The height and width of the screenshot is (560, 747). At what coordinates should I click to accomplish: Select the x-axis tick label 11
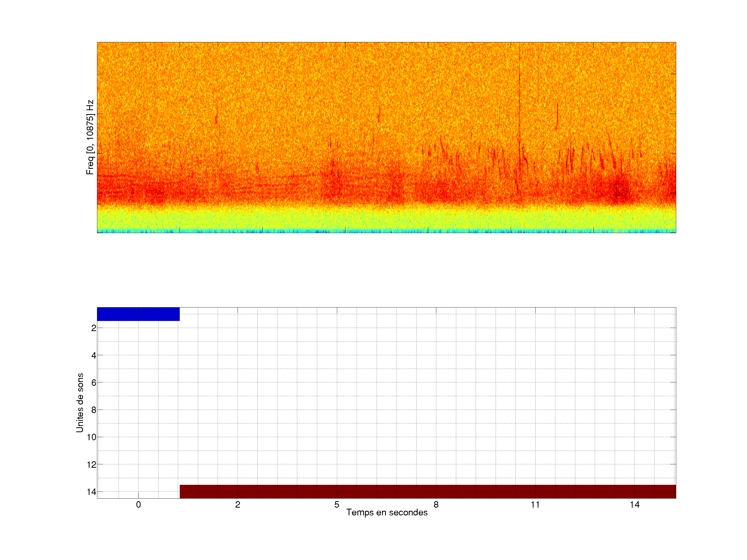[535, 505]
